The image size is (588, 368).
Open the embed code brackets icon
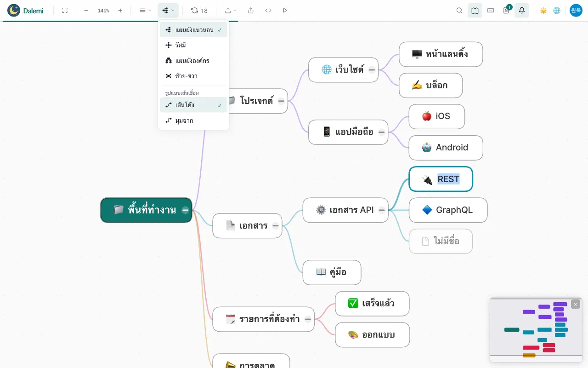point(268,11)
